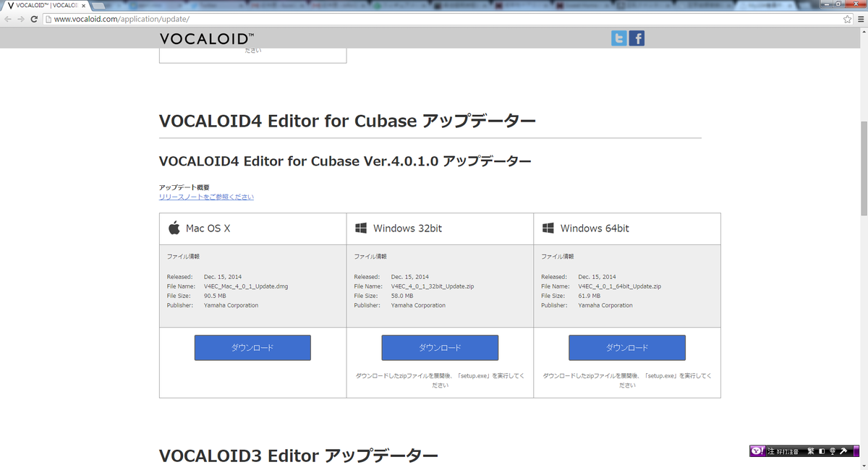Click the Ver.4.0.1.0 アップデーター heading
Image resolution: width=868 pixels, height=470 pixels.
click(x=345, y=161)
